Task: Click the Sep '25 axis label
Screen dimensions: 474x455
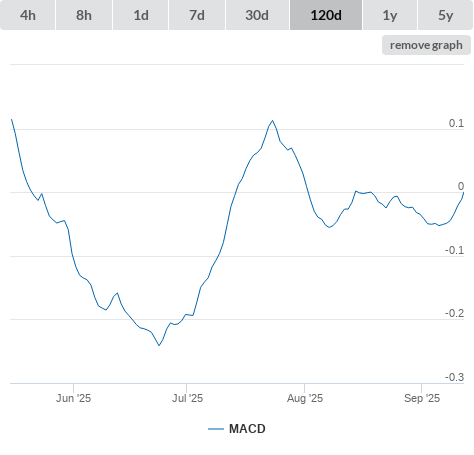Action: (x=422, y=398)
